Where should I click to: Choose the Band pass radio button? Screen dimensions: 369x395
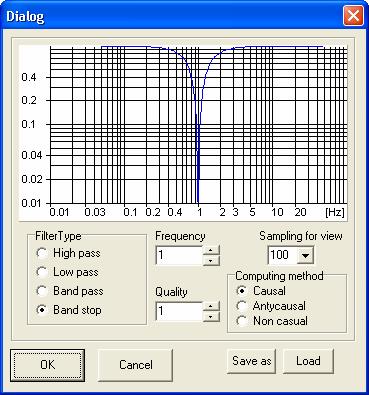tap(70, 291)
